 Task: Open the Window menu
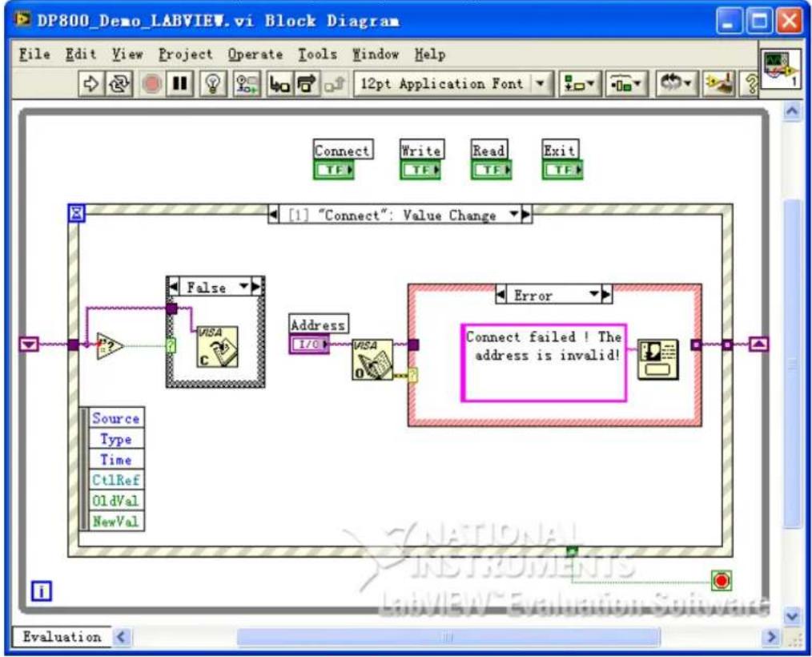click(x=376, y=54)
